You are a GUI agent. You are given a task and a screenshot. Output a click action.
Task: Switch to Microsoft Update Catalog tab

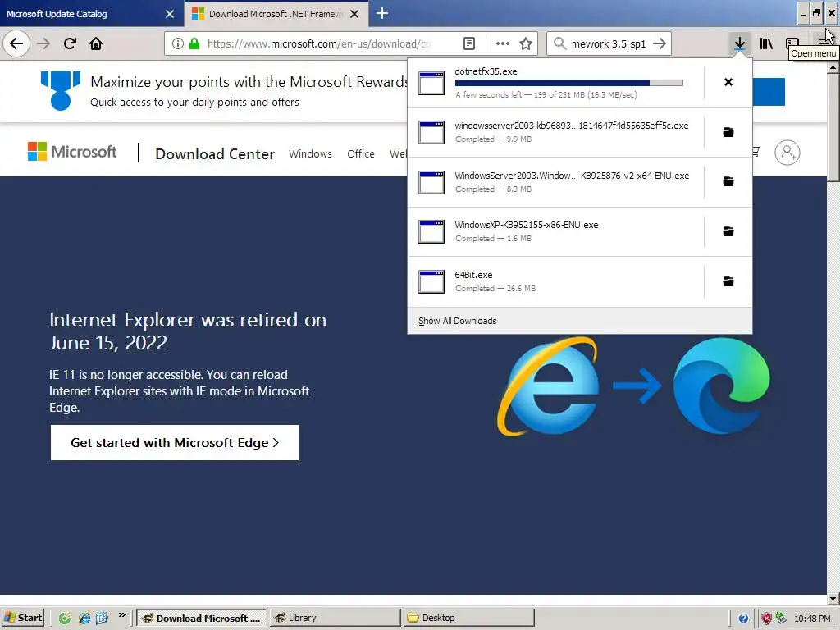pos(80,14)
